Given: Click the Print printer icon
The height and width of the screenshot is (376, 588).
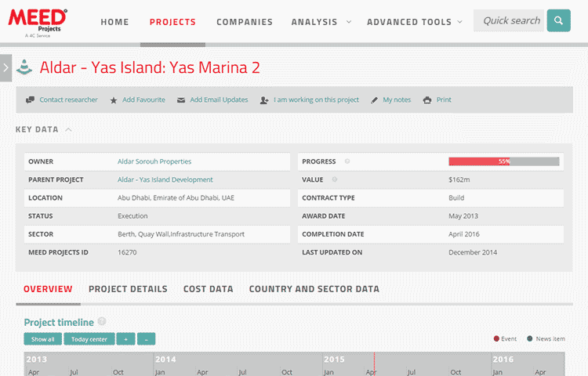Looking at the screenshot, I should click(427, 100).
